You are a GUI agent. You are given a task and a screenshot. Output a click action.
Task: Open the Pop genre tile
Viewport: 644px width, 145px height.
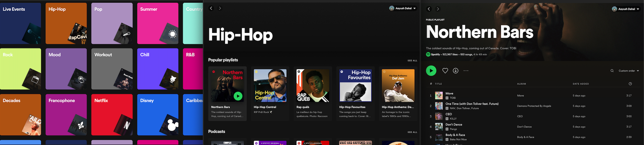click(x=112, y=23)
